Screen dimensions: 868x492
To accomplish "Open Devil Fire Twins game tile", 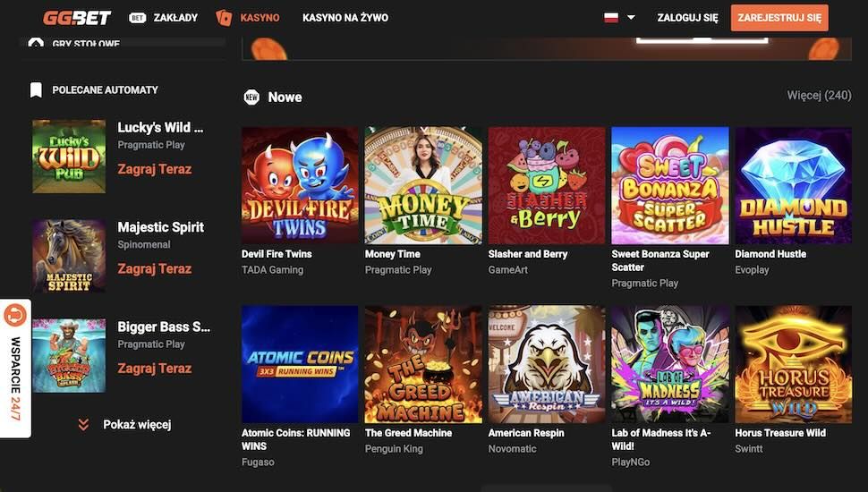I will 300,185.
